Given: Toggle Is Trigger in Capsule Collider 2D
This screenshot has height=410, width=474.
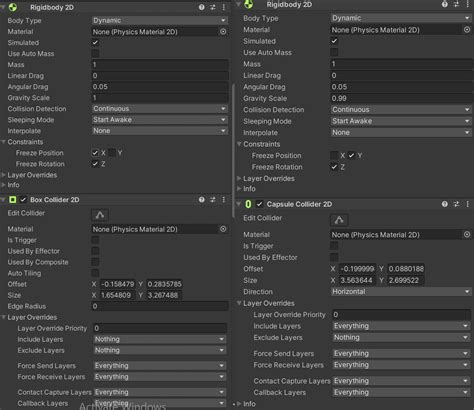Looking at the screenshot, I should [x=334, y=246].
